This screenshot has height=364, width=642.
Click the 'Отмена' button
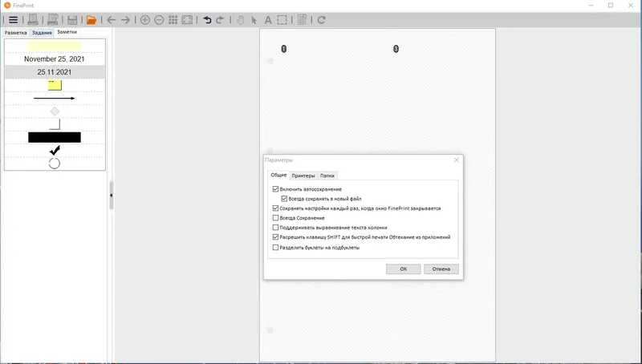(x=441, y=269)
